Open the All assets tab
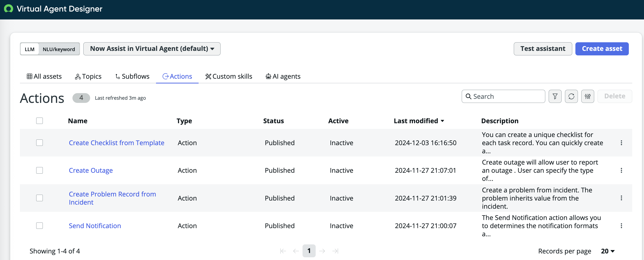The width and height of the screenshot is (644, 260). click(x=44, y=76)
